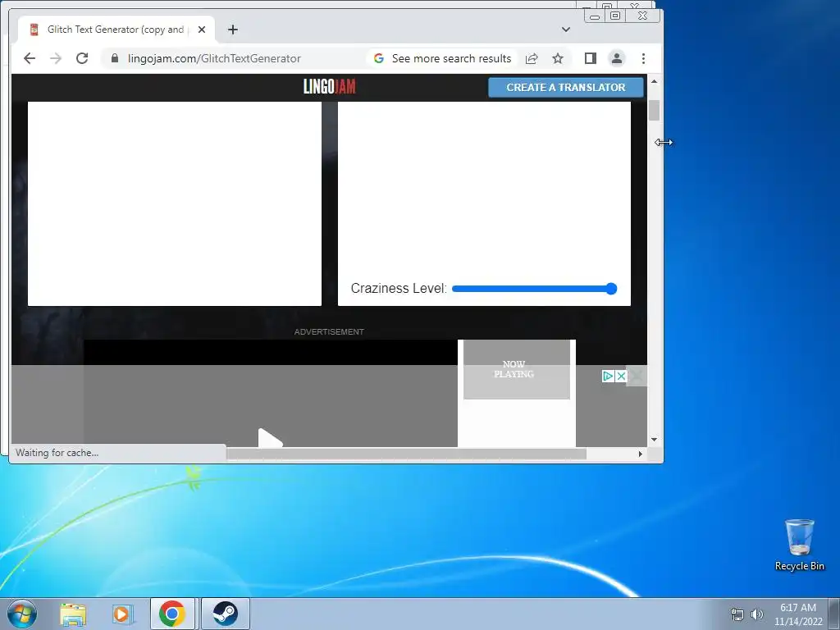
Task: Minimize the Chrome window
Action: pos(595,16)
